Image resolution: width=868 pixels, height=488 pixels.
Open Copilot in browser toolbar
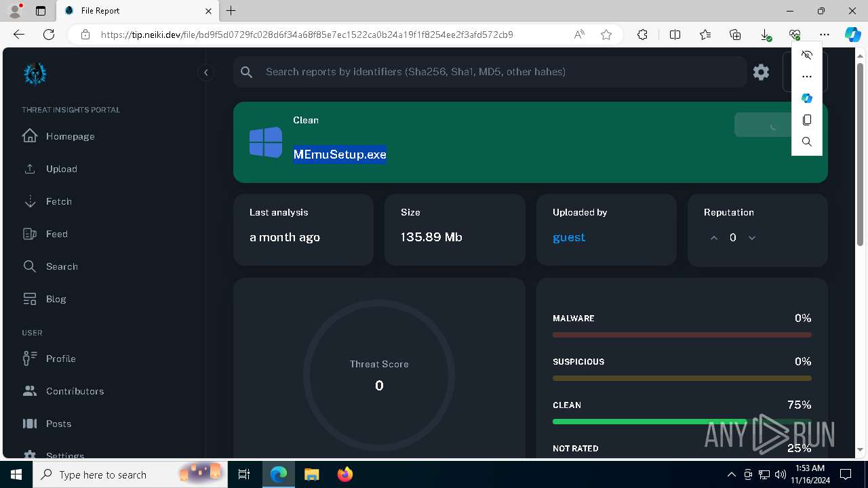[x=852, y=35]
